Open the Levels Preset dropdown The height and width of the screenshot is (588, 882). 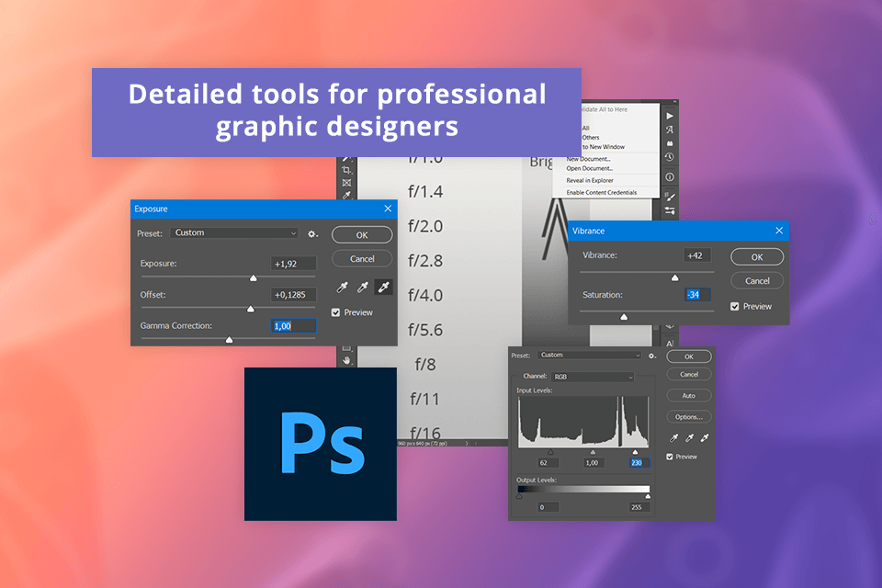[590, 355]
